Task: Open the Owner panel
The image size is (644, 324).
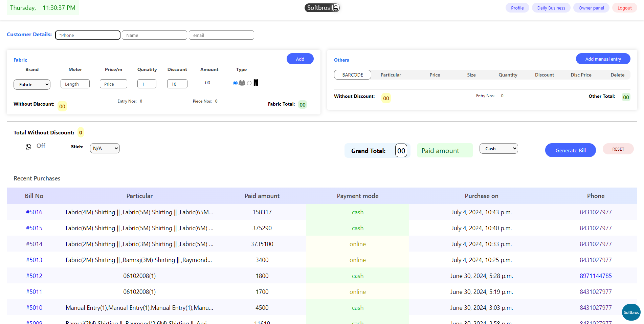Action: coord(591,8)
